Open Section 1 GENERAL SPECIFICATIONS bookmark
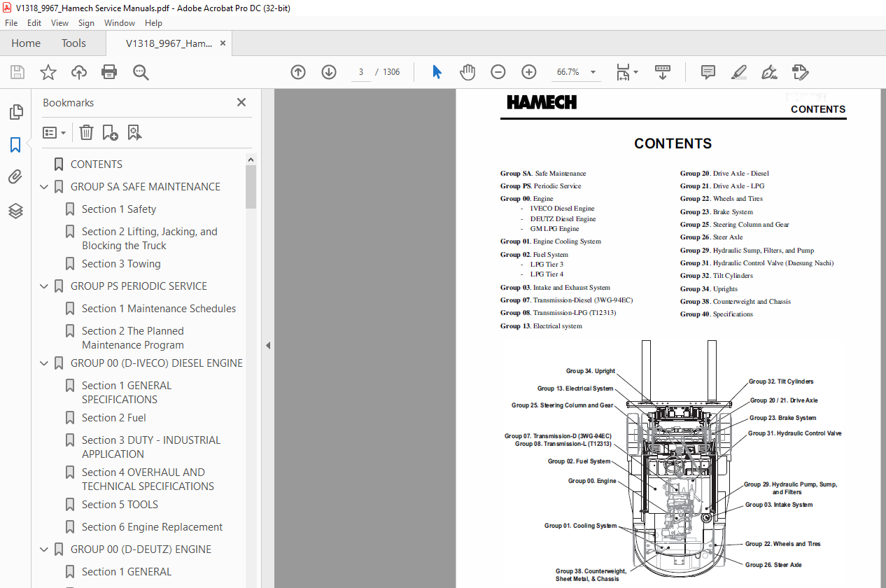The image size is (886, 588). click(127, 393)
